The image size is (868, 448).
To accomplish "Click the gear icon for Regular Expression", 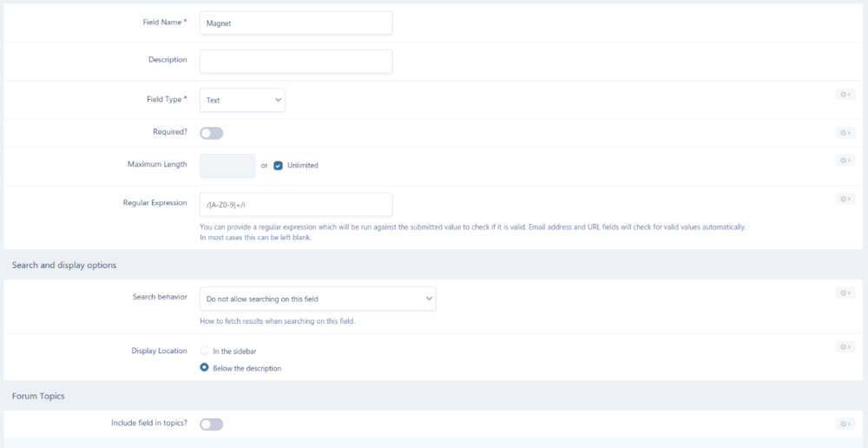I will click(x=845, y=199).
